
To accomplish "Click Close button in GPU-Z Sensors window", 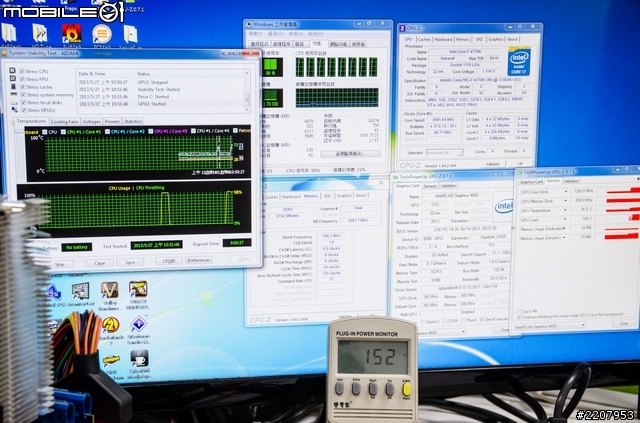I will tap(623, 323).
